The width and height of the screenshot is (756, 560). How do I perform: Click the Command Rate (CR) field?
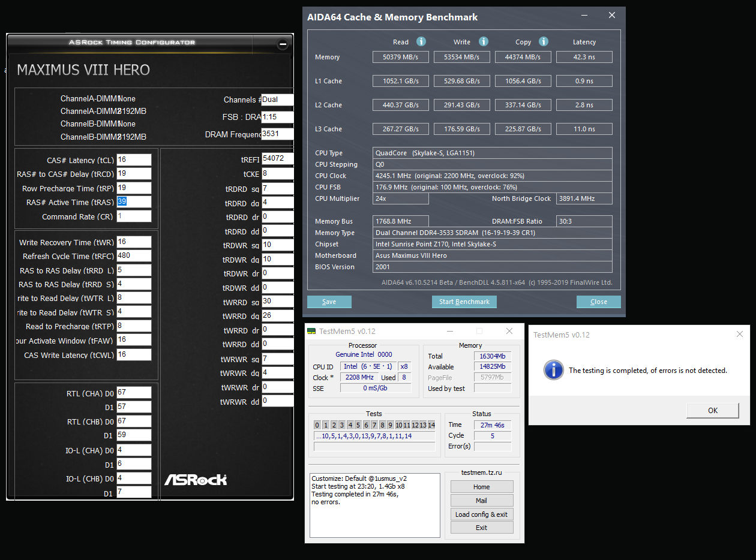pos(134,216)
